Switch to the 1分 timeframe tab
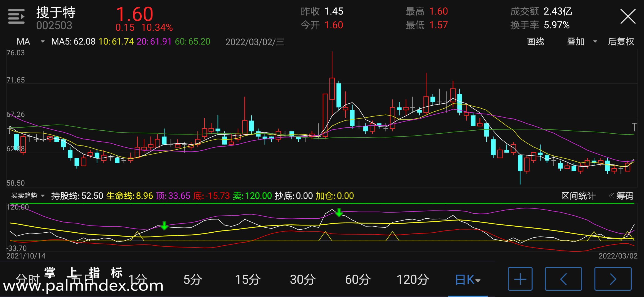The height and width of the screenshot is (297, 644). pos(138,280)
